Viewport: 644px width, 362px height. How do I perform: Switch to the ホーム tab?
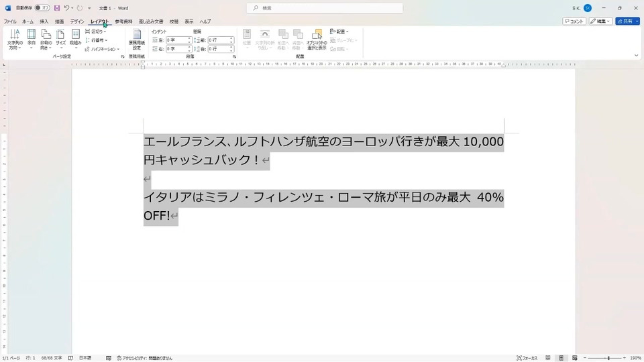28,21
